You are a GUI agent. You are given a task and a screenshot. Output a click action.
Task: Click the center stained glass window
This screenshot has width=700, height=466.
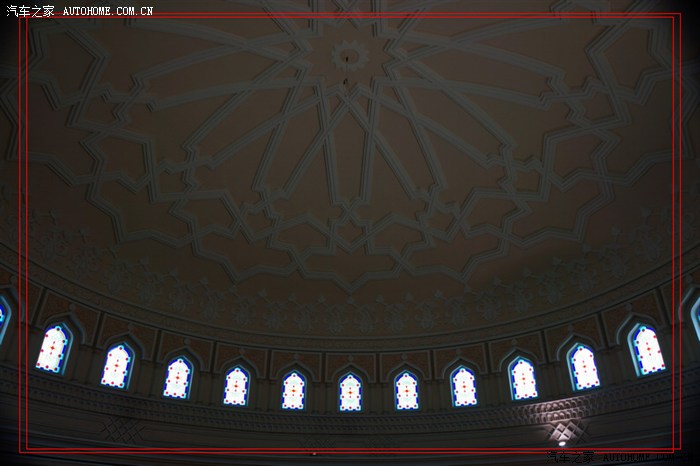(350, 391)
